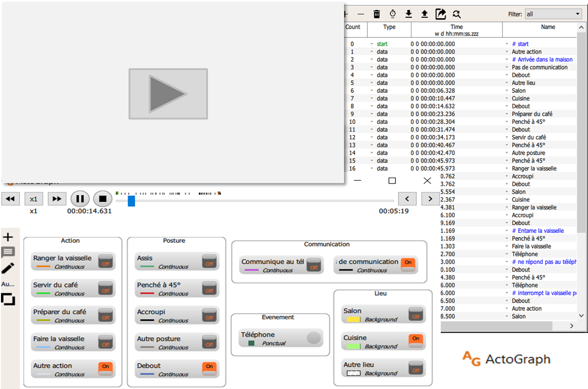Open the Filter dropdown set to all
This screenshot has height=389, width=588.
coord(553,14)
